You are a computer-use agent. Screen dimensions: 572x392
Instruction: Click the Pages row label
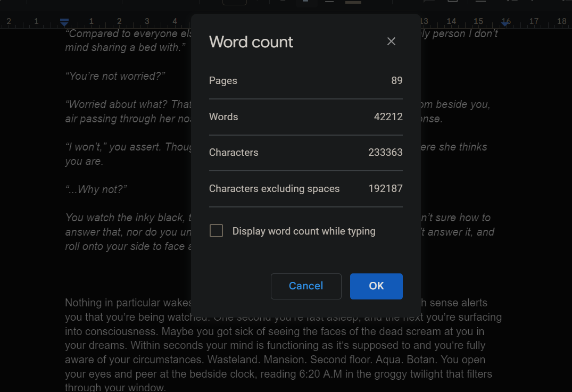223,81
